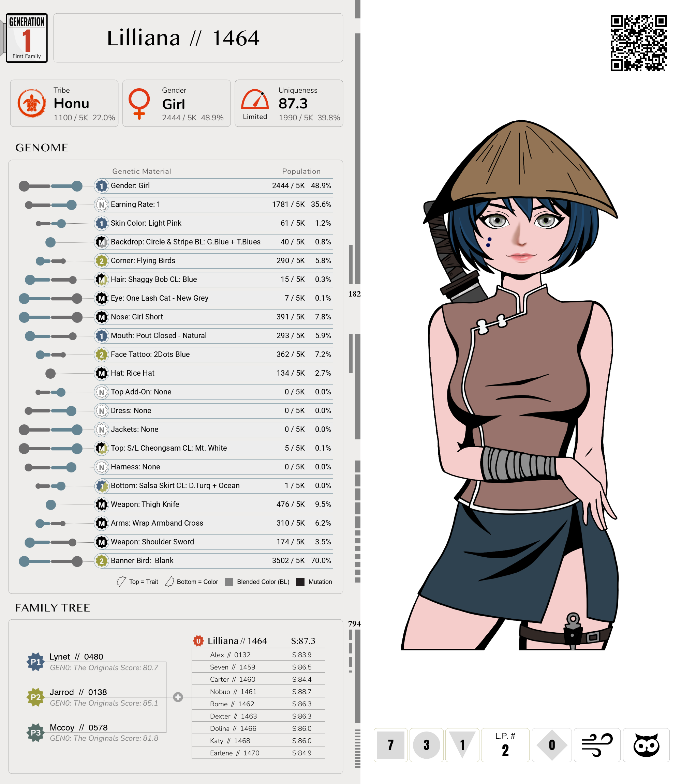
Task: Click the 2 badge beside Banner Bird: Blank
Action: tap(101, 561)
